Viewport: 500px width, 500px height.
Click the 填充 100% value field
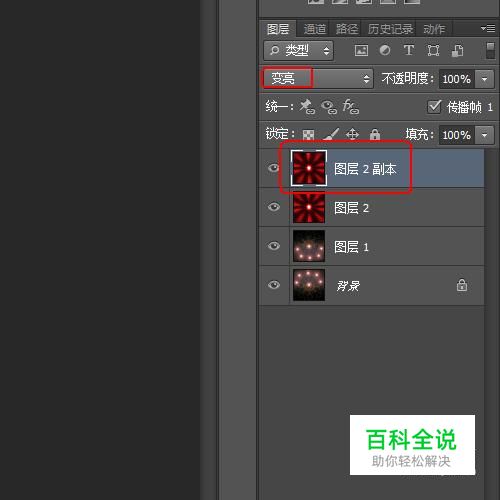457,135
